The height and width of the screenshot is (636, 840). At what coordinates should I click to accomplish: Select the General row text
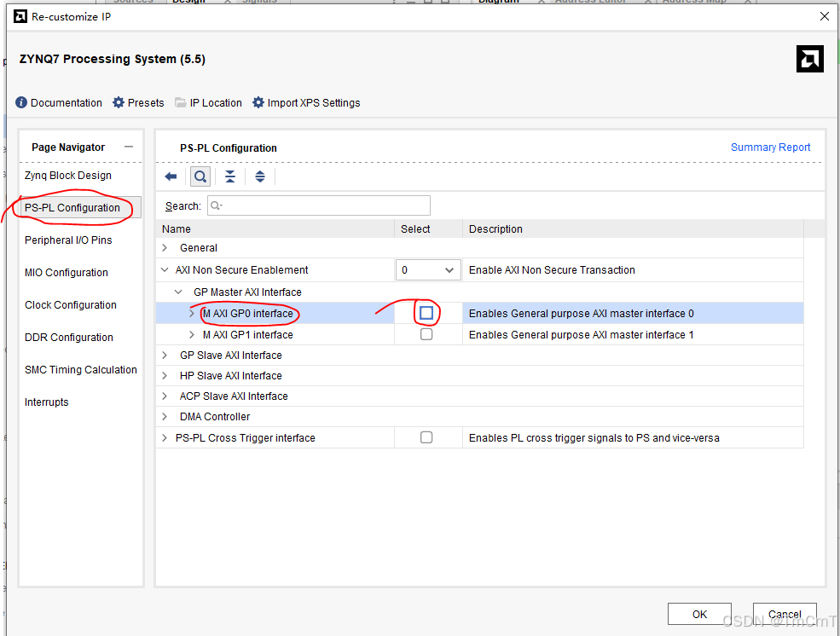point(199,248)
